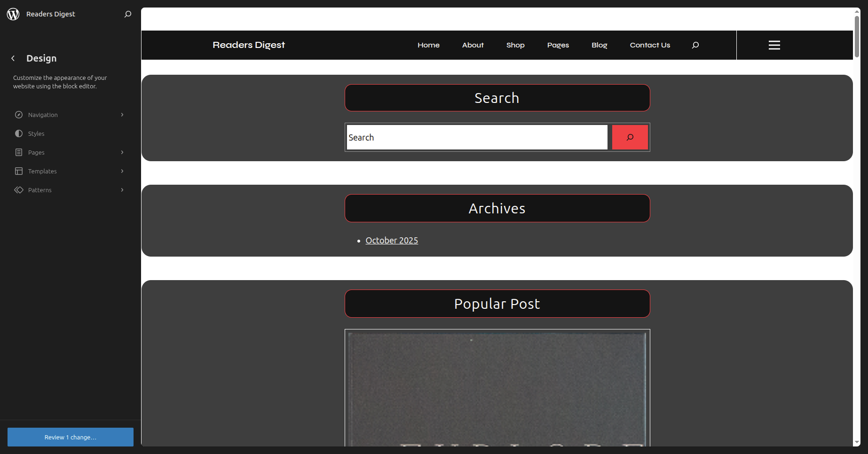Click the preview vertical scrollbar
Image resolution: width=868 pixels, height=454 pixels.
[857, 37]
